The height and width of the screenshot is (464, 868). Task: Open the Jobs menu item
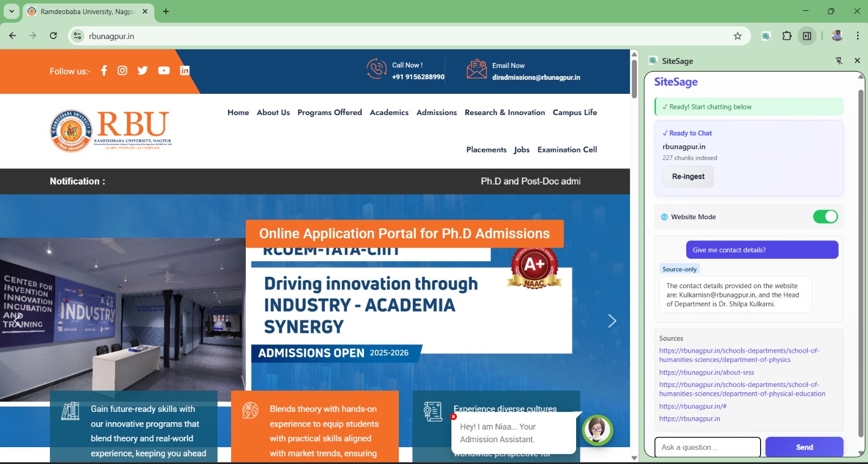(x=522, y=150)
